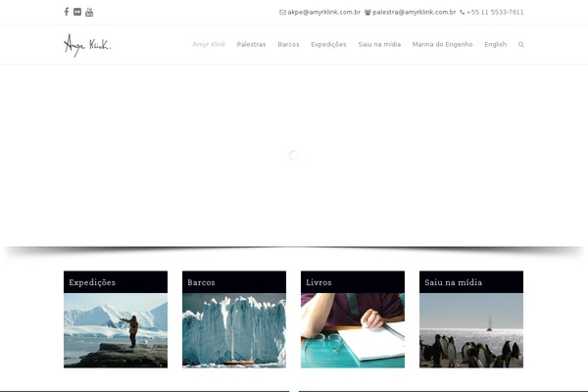Click the envelope icon beside akpe email

coord(282,13)
